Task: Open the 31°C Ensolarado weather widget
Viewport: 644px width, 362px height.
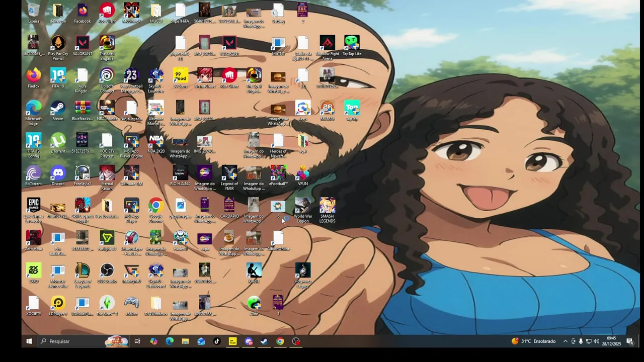Action: point(534,341)
